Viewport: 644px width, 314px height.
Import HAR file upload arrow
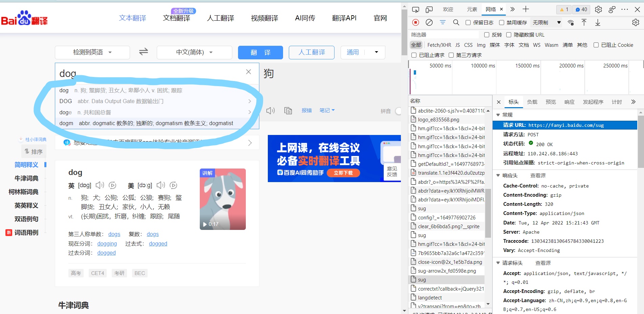[x=584, y=22]
